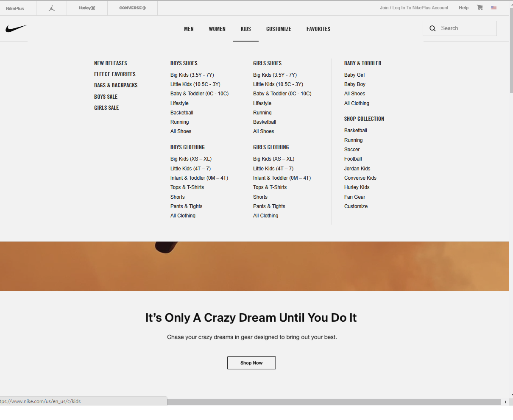Screen dimensions: 513x420
Task: Open Join / Log In To NikePlus Account
Action: [x=414, y=8]
